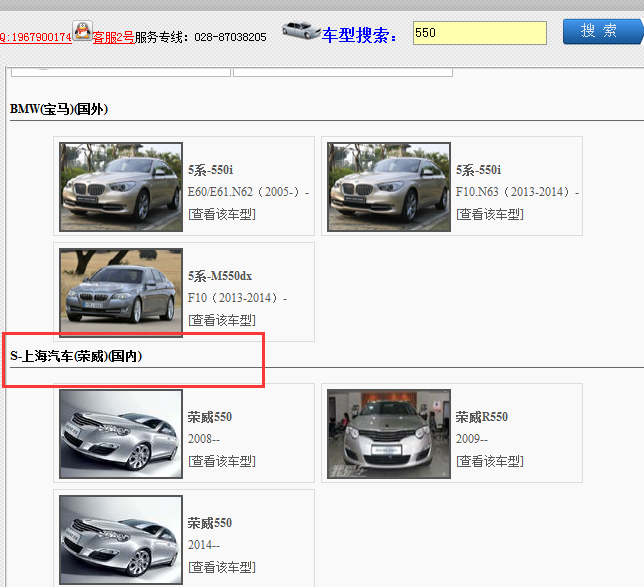This screenshot has height=587, width=644.
Task: Open the 荣威R550 2009 car thumbnail
Action: (389, 434)
